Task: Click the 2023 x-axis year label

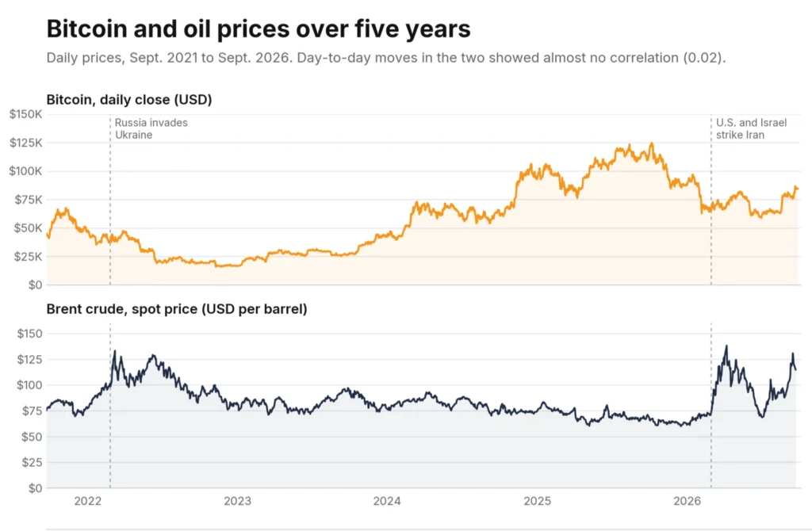Action: click(237, 501)
